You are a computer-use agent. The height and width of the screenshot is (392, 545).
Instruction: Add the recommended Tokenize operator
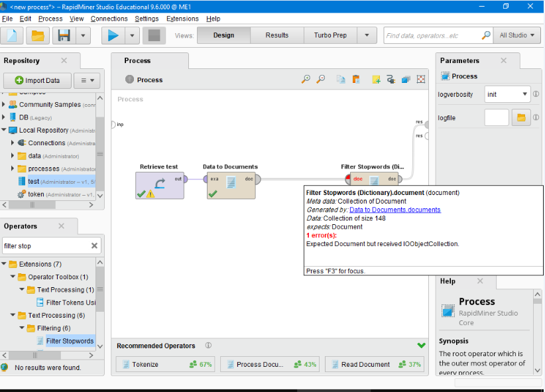(166, 364)
